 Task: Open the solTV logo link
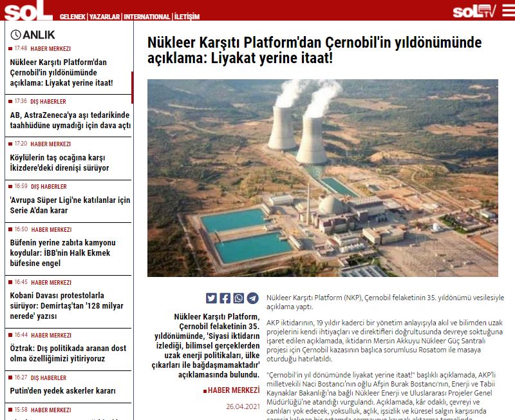tap(474, 11)
